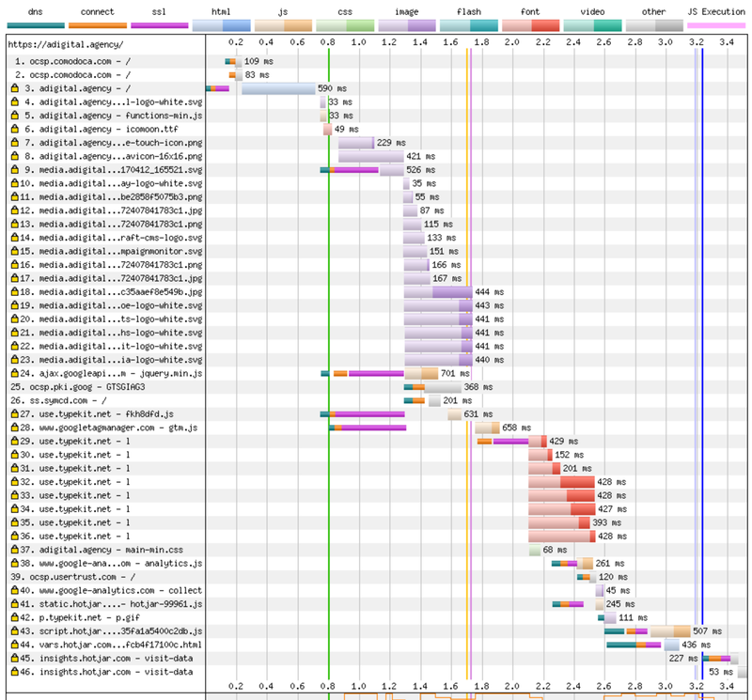This screenshot has width=752, height=700.
Task: Click the connect legend orange bar
Action: point(98,25)
